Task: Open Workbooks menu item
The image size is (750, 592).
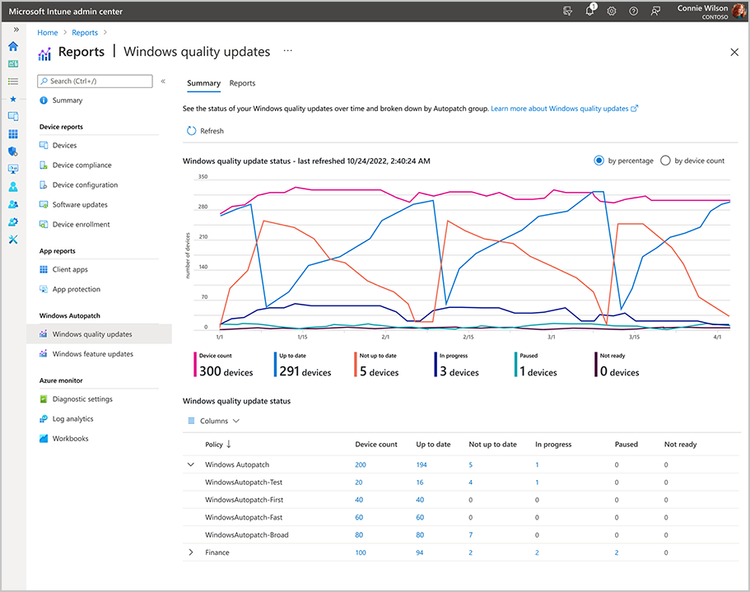Action: (x=70, y=438)
